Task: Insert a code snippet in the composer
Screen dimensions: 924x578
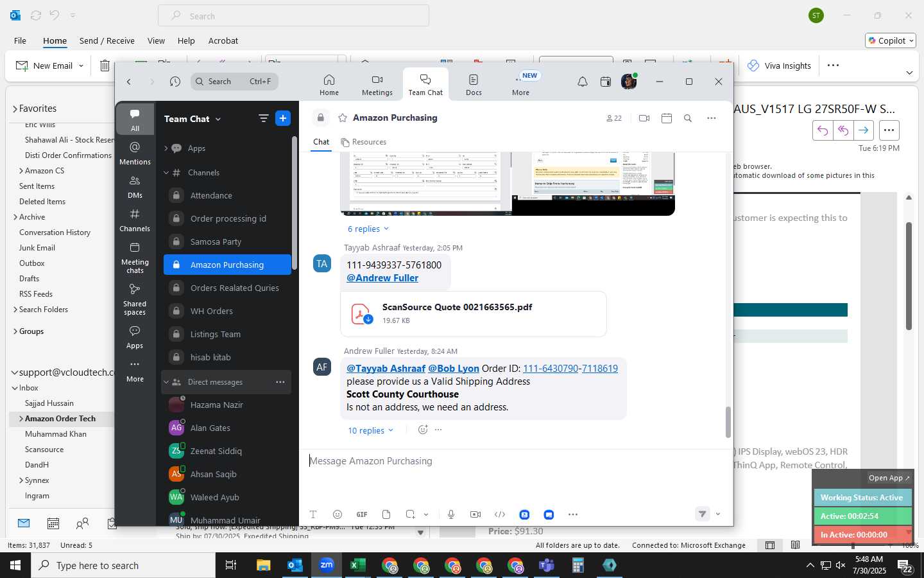Action: 500,514
